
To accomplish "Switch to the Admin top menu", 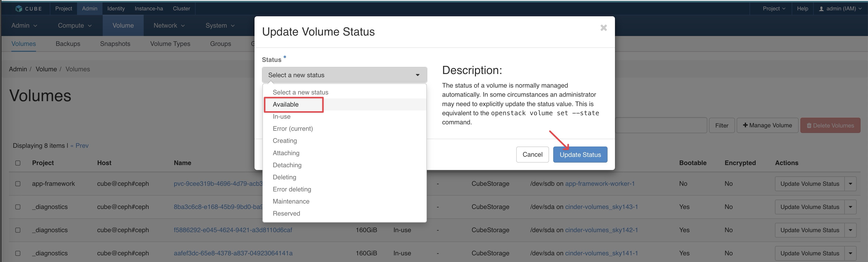I will pos(90,8).
